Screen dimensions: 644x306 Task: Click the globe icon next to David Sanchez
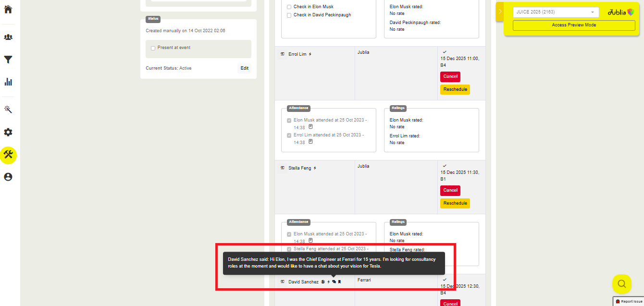pyautogui.click(x=323, y=282)
